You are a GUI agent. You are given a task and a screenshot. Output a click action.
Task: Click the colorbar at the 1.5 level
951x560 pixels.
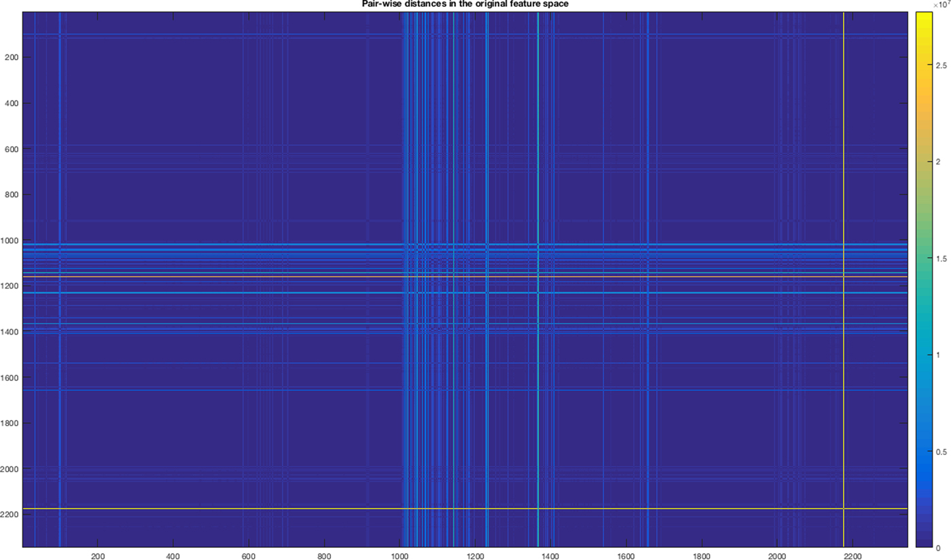click(923, 259)
